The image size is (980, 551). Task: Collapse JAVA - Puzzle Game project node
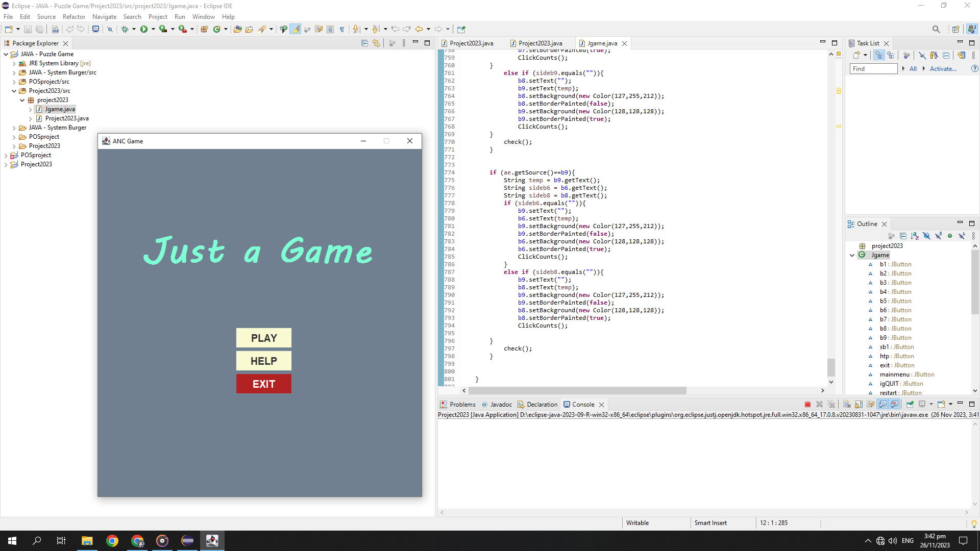(6, 54)
